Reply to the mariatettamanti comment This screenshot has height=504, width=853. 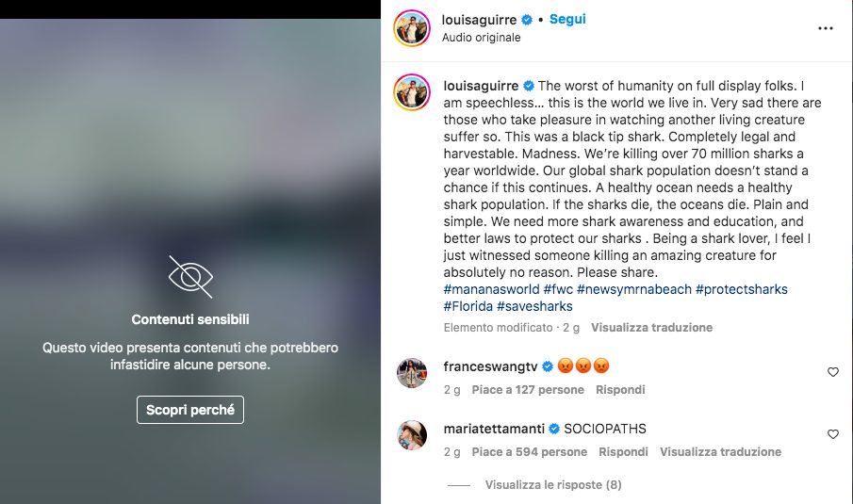pyautogui.click(x=623, y=452)
